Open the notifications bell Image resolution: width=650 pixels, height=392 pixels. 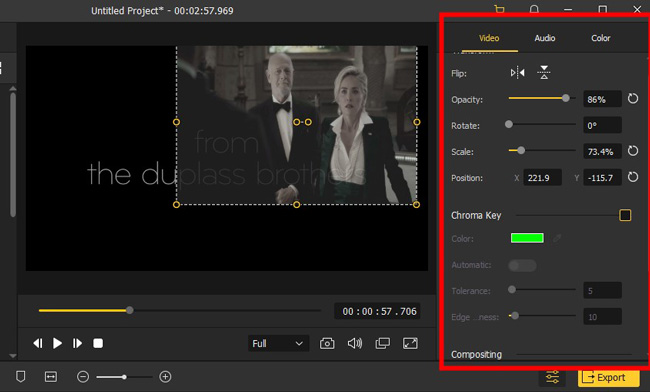pyautogui.click(x=534, y=9)
